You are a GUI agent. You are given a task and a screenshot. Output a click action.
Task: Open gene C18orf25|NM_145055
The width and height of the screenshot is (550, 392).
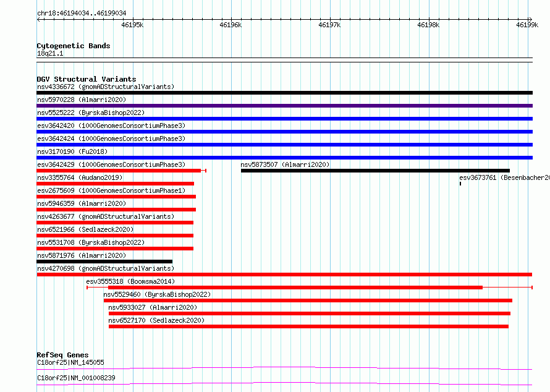click(70, 362)
